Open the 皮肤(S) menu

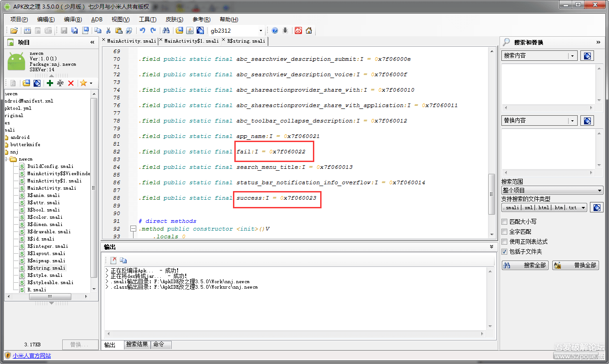point(174,20)
